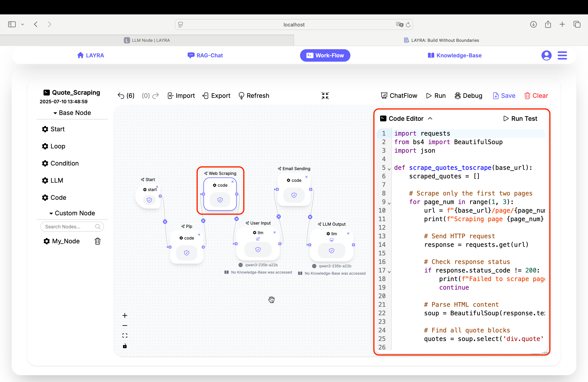588x382 pixels.
Task: Open the hamburger menu
Action: point(562,55)
